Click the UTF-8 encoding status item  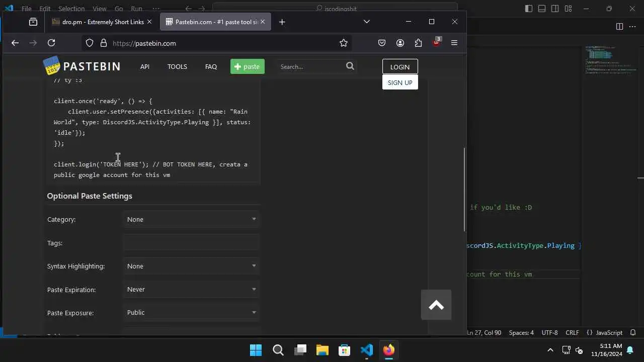(x=549, y=333)
